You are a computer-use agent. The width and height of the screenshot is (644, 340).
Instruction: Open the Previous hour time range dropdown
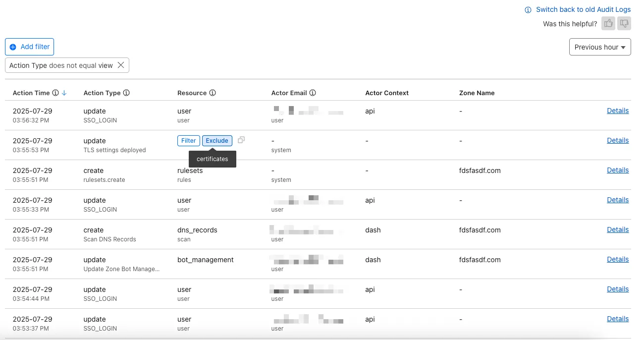click(599, 47)
